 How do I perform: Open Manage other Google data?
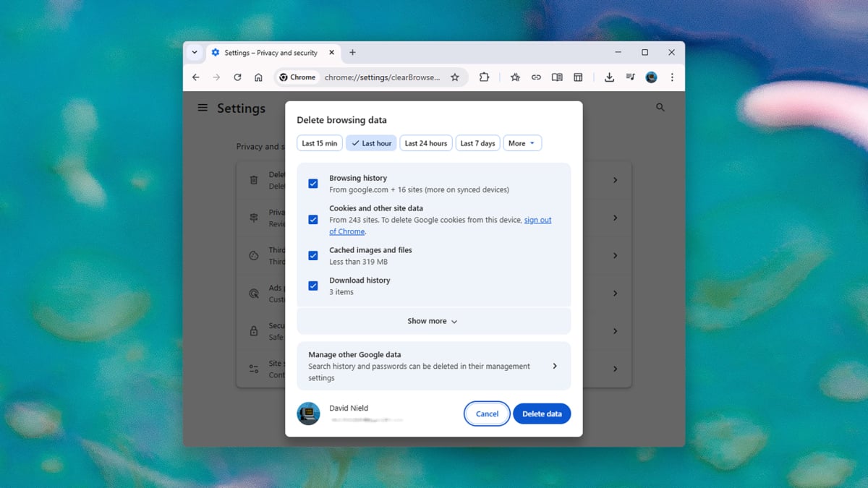[x=433, y=366]
